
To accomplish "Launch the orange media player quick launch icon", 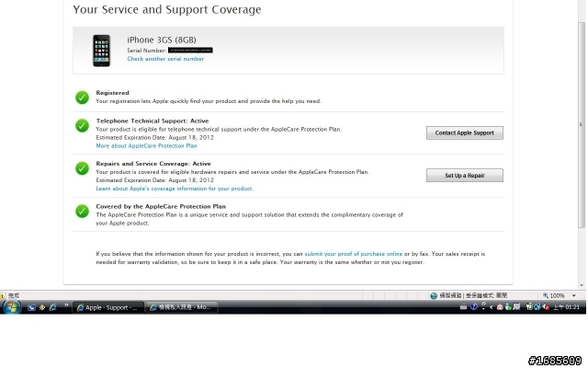I will coord(42,307).
